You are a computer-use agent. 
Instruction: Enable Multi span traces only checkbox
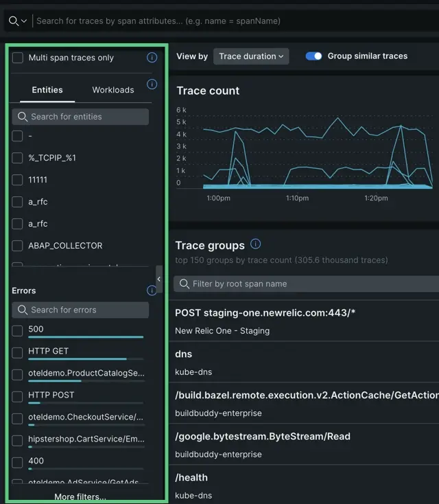point(18,58)
